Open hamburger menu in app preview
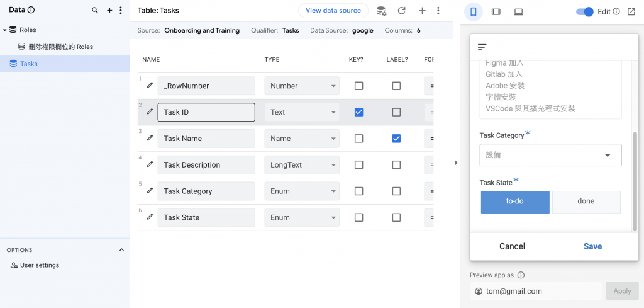 [482, 47]
